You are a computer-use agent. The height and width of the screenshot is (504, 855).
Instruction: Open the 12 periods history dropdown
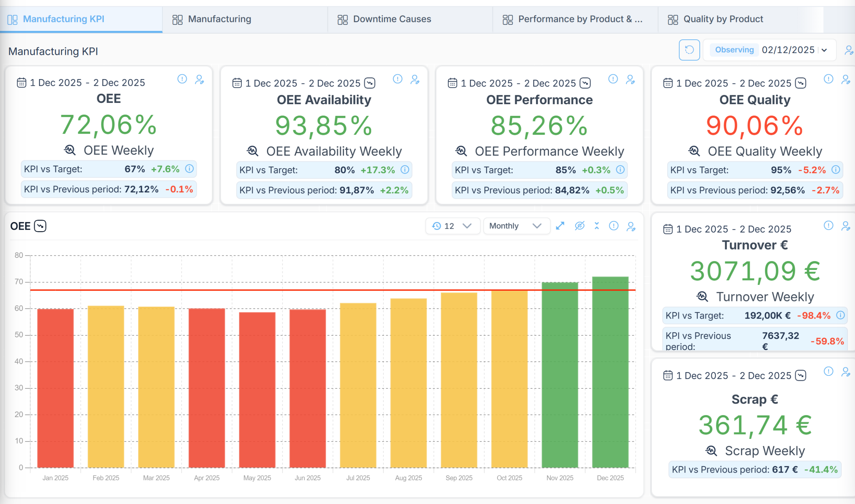452,226
